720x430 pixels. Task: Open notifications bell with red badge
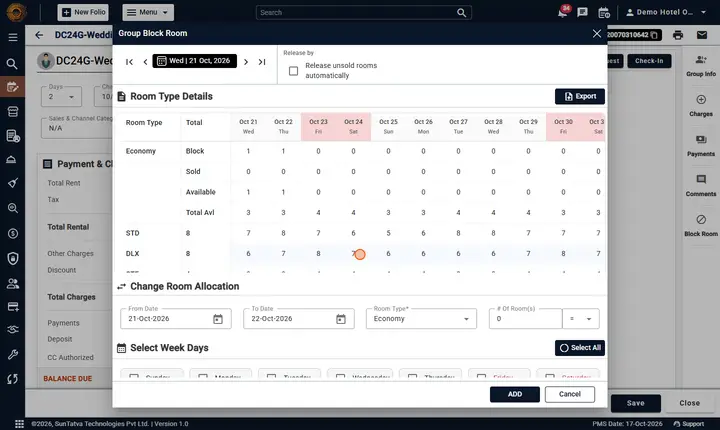click(562, 12)
